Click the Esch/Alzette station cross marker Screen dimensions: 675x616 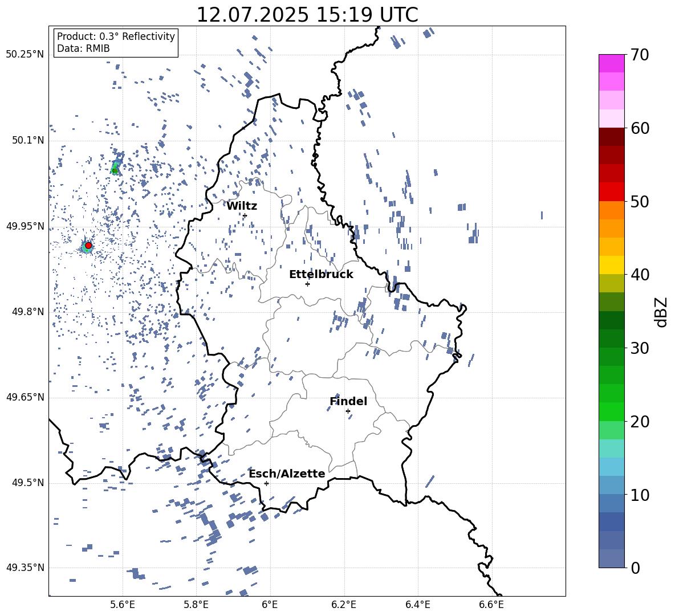(266, 483)
